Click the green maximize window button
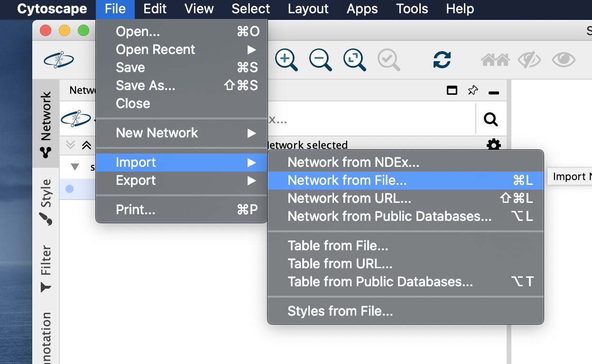 tap(83, 31)
